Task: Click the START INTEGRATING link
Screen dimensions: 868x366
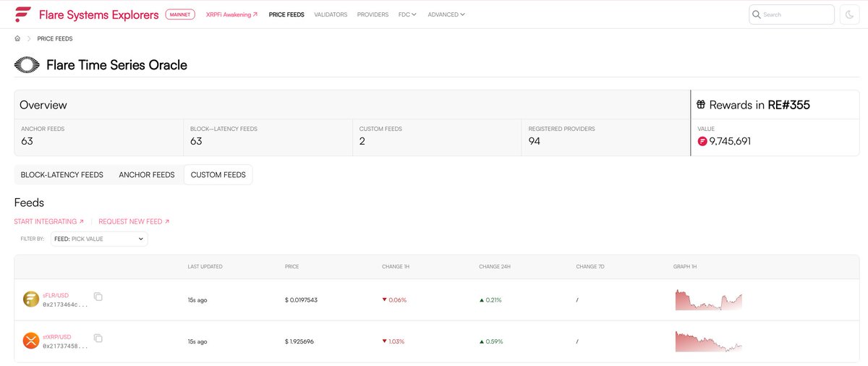Action: 49,221
